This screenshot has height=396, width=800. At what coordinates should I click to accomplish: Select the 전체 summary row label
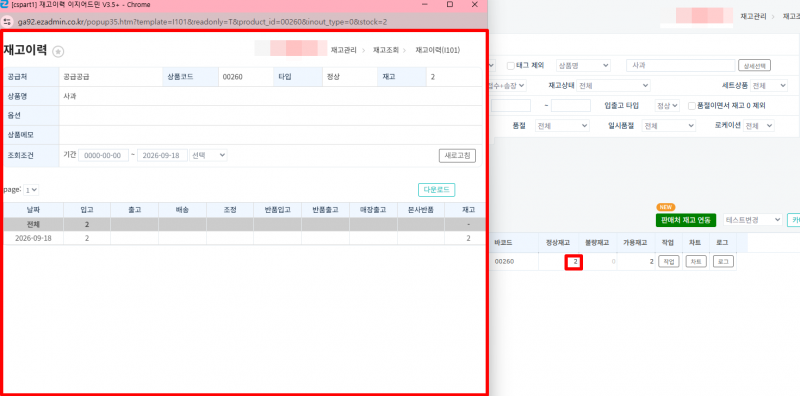(x=33, y=225)
